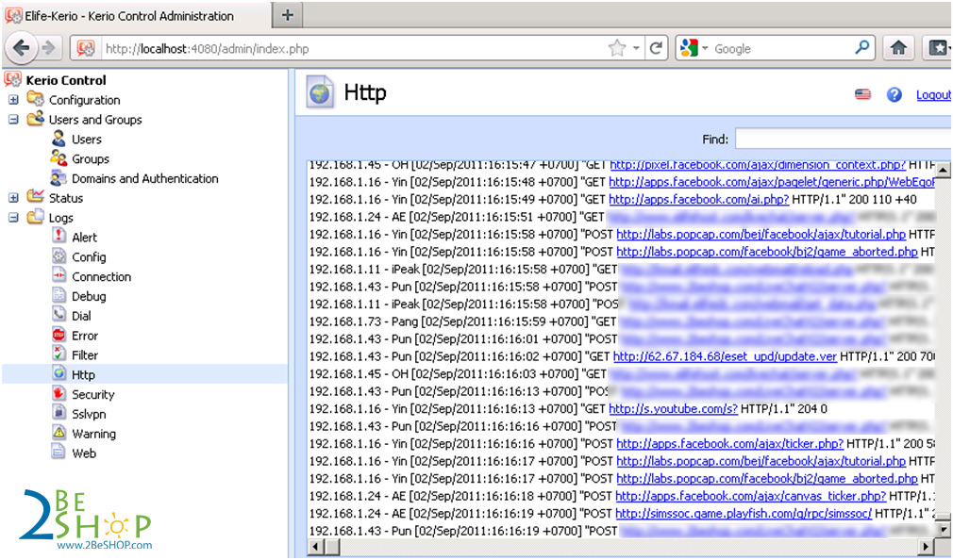Collapse the Users and Groups node
Image resolution: width=953 pixels, height=560 pixels.
(13, 119)
